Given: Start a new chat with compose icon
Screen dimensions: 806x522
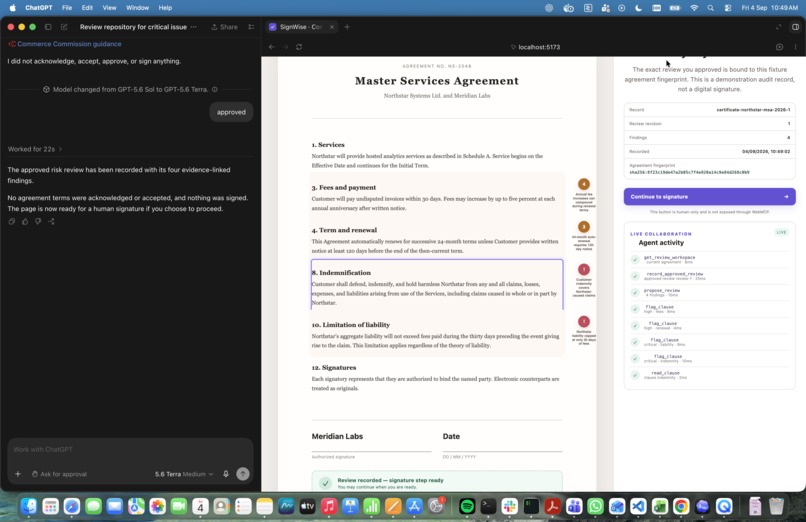Looking at the screenshot, I should [x=64, y=27].
